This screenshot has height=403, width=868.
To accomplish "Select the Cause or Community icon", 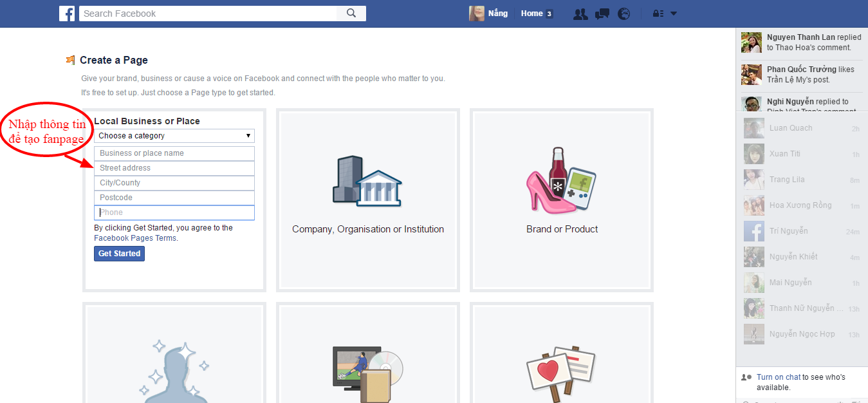I will point(562,373).
